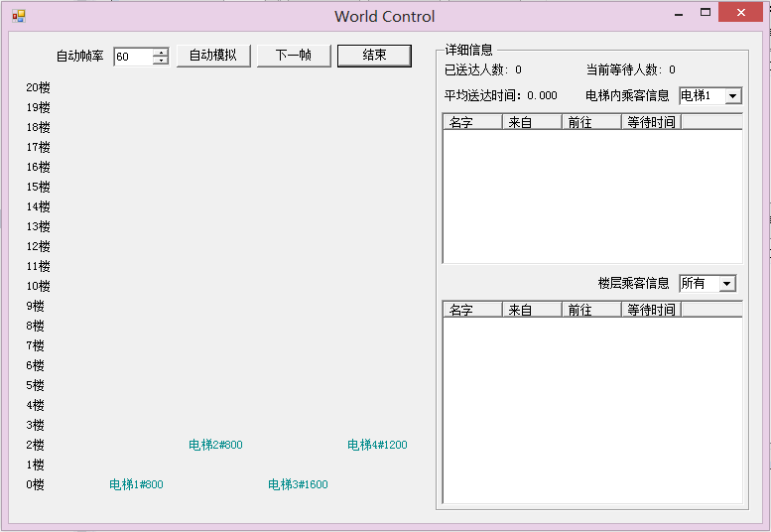
Task: Click the 16楼 floor label
Action: 39,167
